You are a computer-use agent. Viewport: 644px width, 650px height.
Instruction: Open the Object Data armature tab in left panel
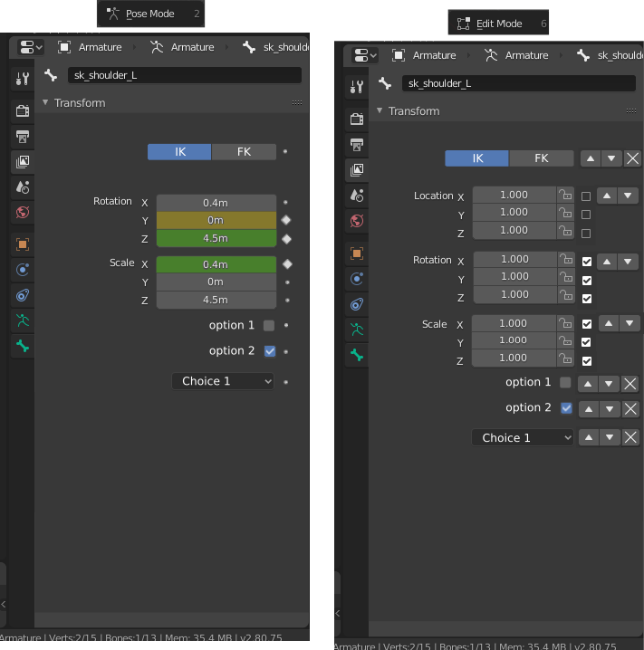click(x=23, y=320)
